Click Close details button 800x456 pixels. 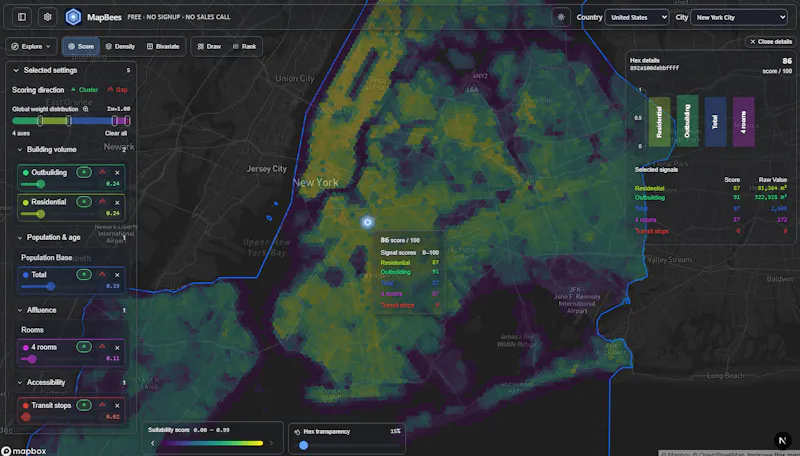(771, 41)
